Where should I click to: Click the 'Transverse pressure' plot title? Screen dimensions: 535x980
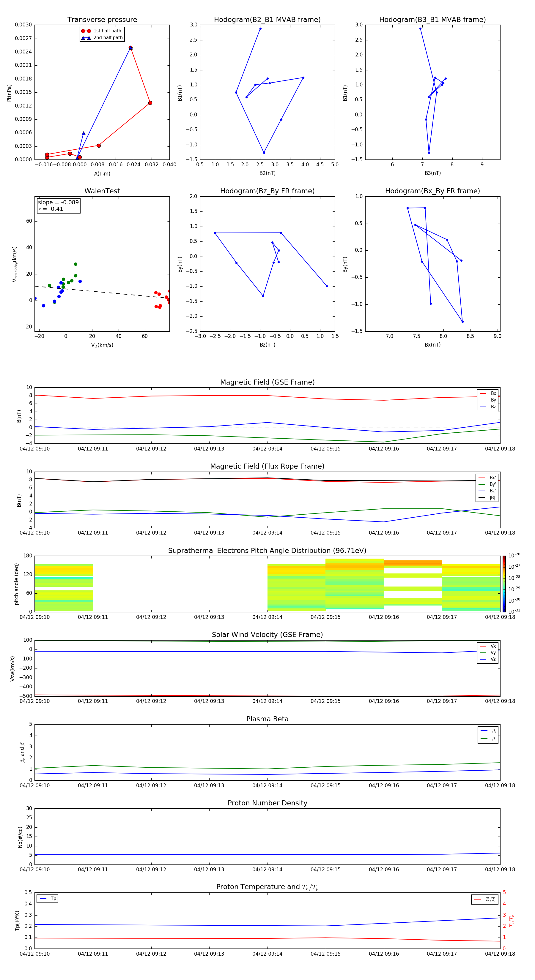point(102,20)
